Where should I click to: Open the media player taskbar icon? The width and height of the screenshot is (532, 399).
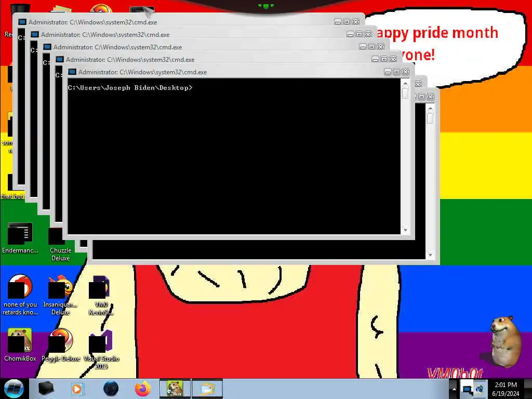77,389
